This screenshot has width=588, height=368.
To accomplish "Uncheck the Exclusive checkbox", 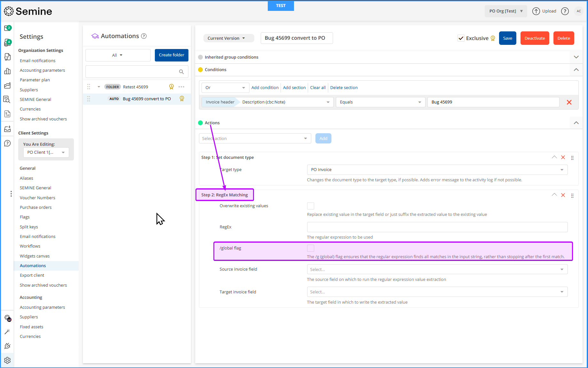I will click(x=461, y=38).
